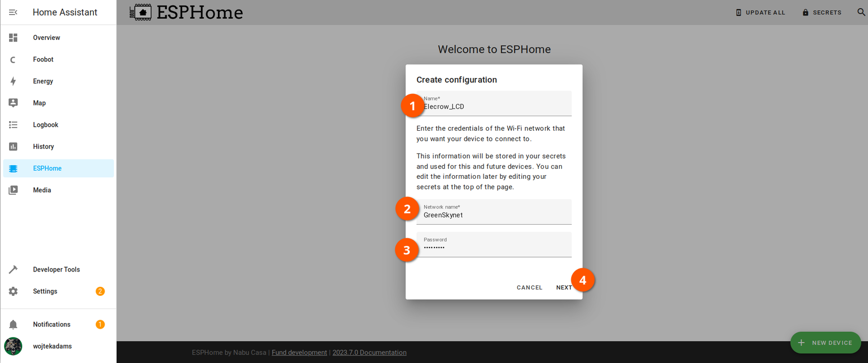The height and width of the screenshot is (363, 868).
Task: Click the Create configuration dialog title
Action: click(457, 80)
